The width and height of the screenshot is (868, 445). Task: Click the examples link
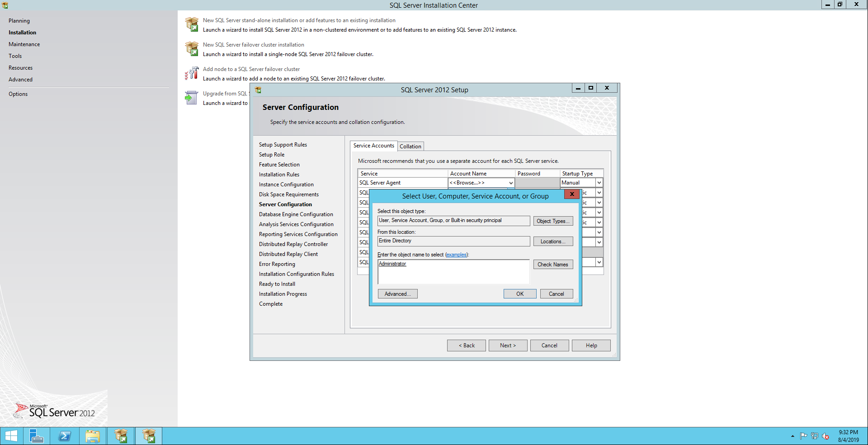(x=456, y=255)
